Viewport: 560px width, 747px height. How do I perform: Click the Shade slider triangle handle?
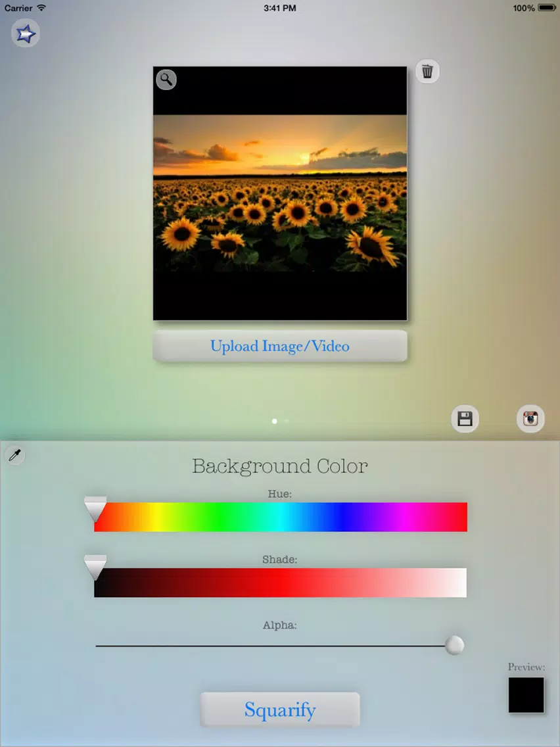point(95,568)
